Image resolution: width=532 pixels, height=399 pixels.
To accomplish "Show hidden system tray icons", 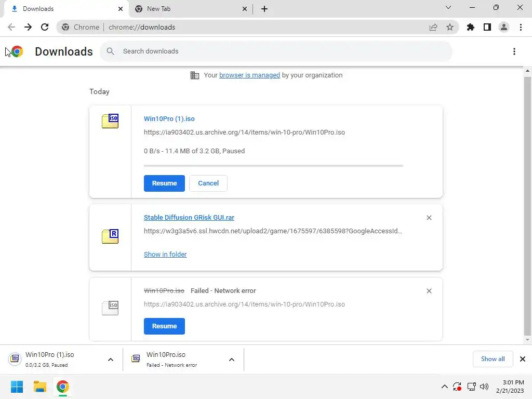I will pos(445,387).
